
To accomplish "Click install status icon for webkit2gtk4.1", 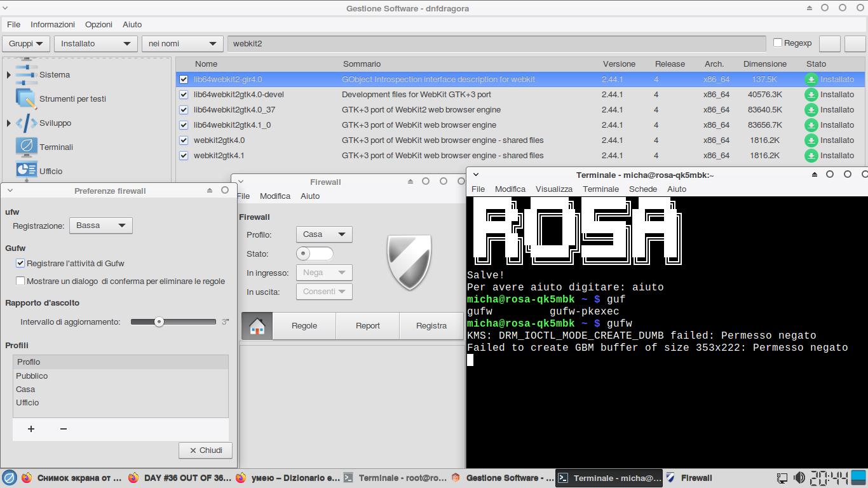I will tap(811, 156).
